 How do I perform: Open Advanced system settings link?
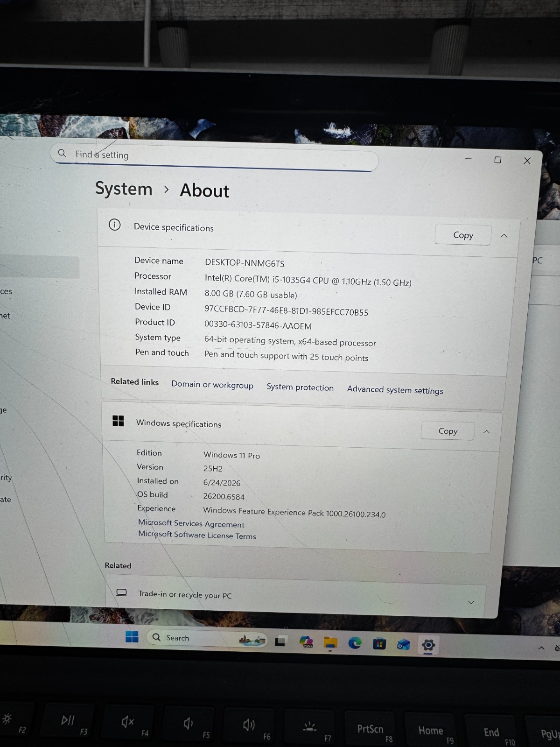click(395, 390)
